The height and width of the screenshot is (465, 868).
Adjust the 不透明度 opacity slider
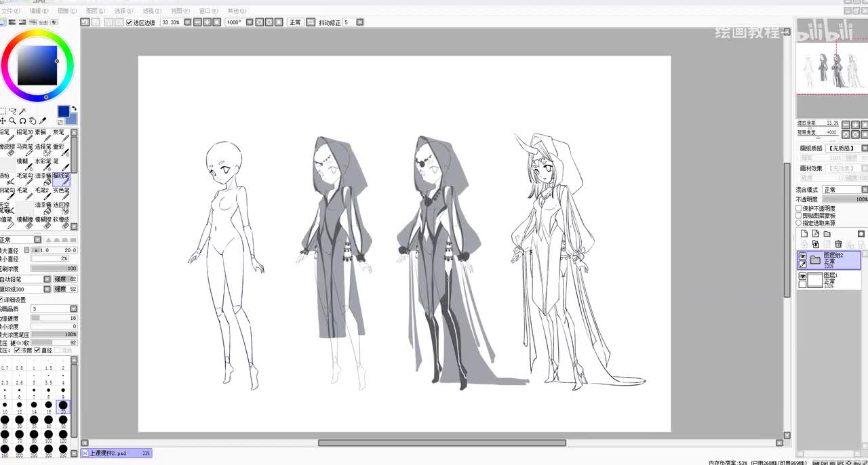coord(845,200)
